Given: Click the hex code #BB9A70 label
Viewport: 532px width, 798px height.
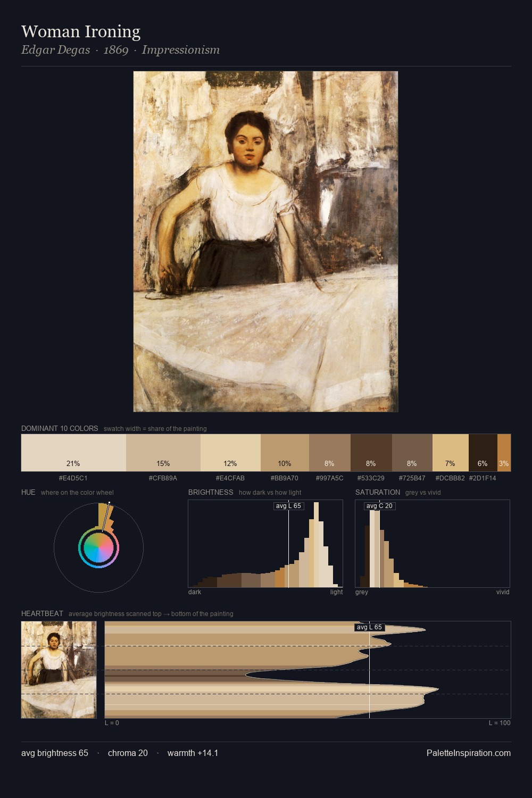Looking at the screenshot, I should [x=285, y=478].
